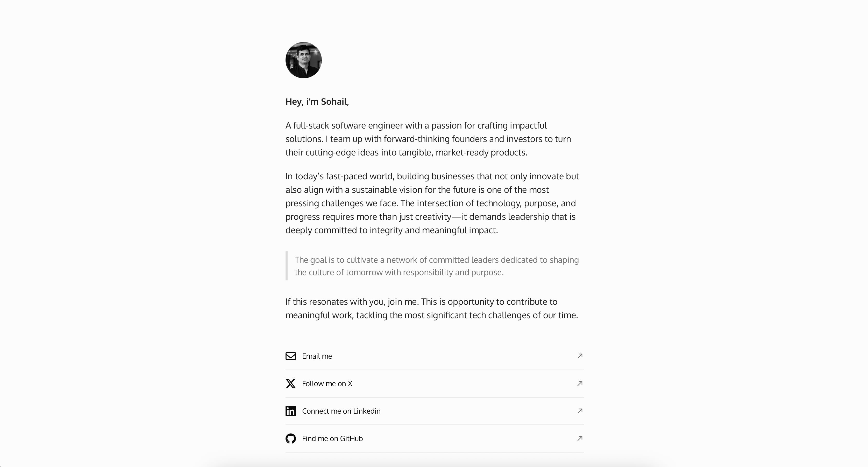Click the X logo icon
The width and height of the screenshot is (868, 467).
pos(290,384)
